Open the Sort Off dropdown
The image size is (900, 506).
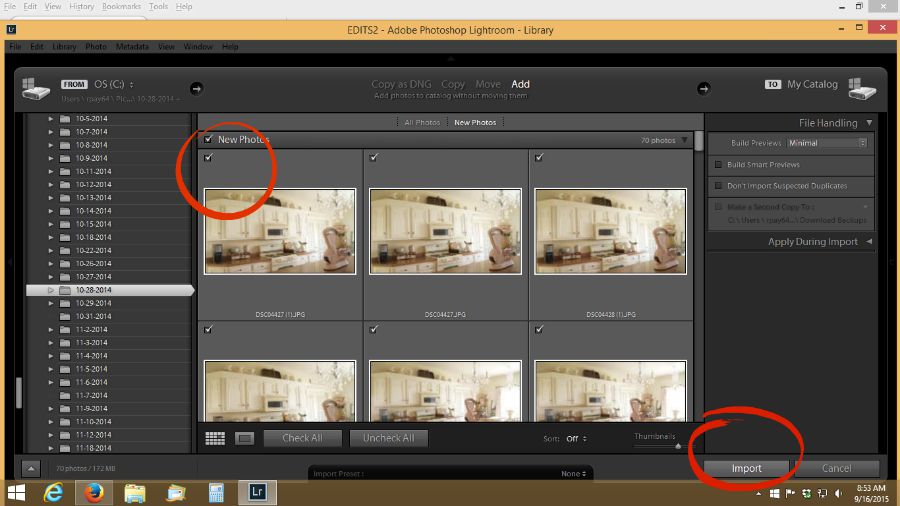[576, 438]
